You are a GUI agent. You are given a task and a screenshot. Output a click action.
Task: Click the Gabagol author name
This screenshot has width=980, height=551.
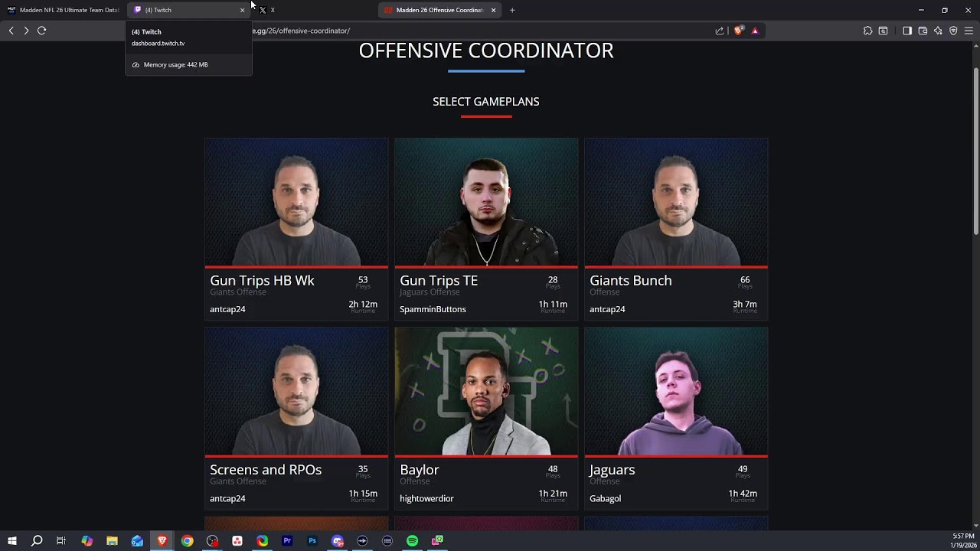[605, 498]
